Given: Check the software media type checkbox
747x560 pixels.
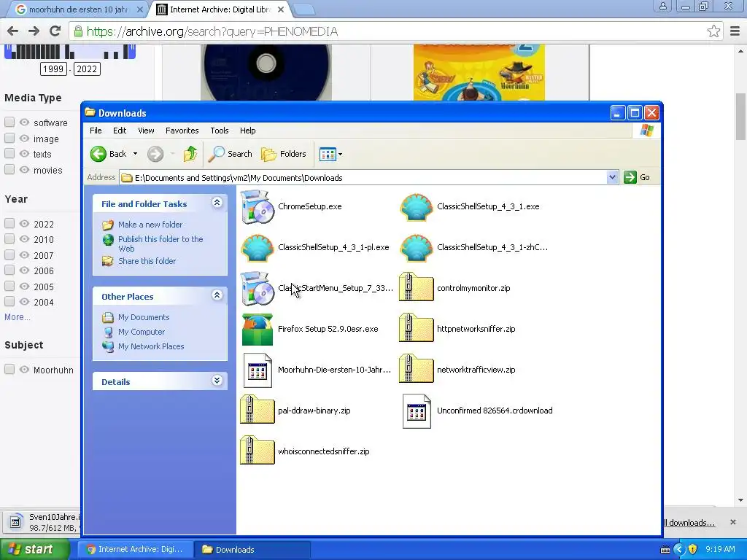Looking at the screenshot, I should [9, 122].
